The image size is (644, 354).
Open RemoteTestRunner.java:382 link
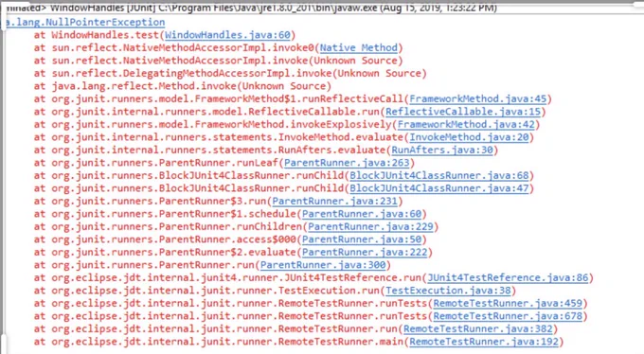pyautogui.click(x=478, y=329)
